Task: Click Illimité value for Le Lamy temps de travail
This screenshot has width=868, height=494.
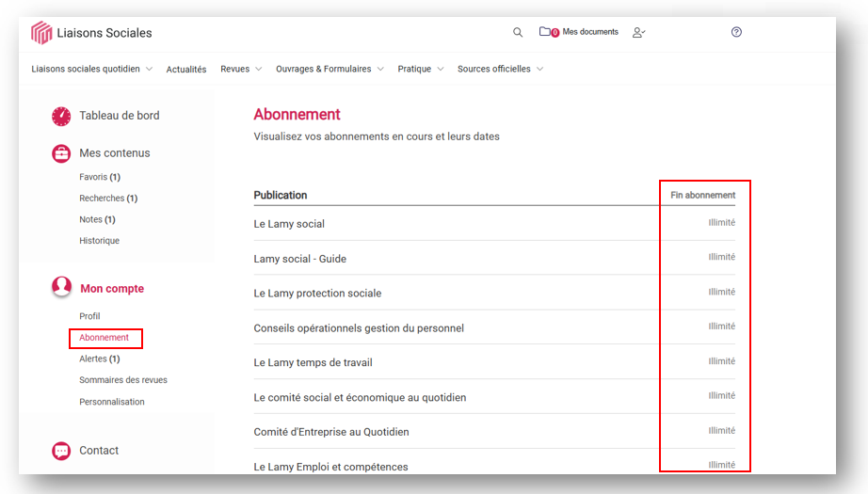Action: (721, 361)
